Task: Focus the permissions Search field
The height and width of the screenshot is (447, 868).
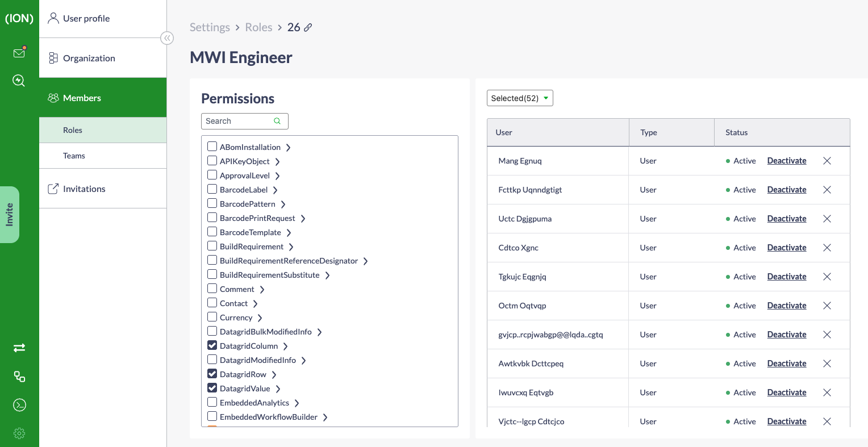Action: 245,121
